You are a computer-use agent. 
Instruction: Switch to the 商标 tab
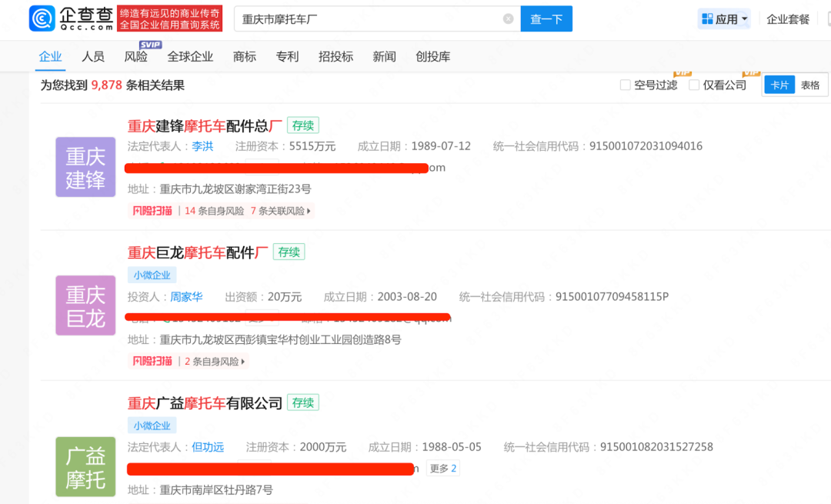point(244,56)
